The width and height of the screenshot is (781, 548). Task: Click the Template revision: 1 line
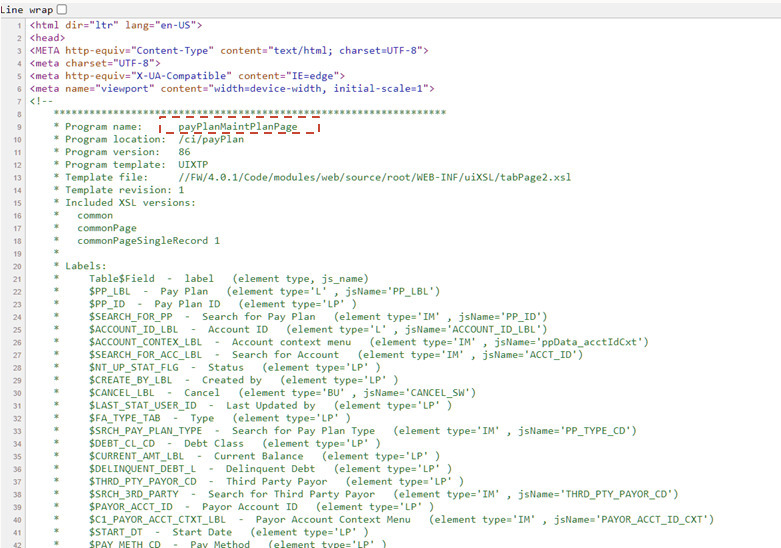119,190
